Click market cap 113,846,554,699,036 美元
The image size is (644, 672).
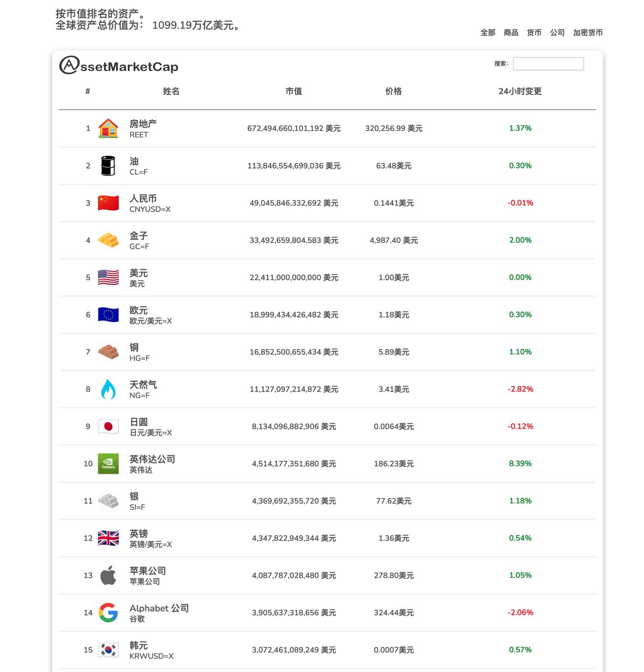(294, 166)
